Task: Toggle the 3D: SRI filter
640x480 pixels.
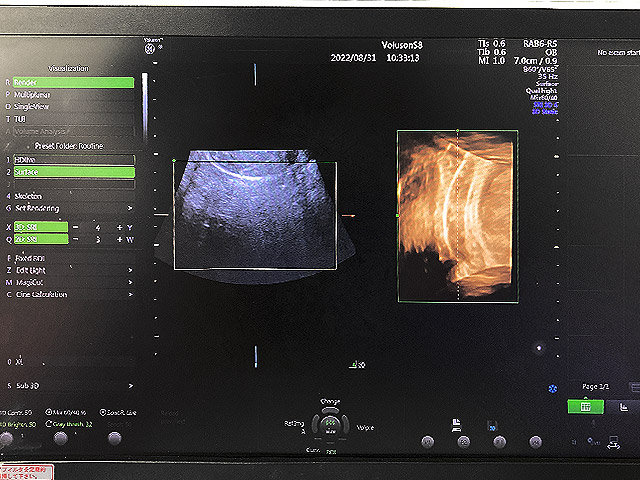Action: click(x=41, y=227)
